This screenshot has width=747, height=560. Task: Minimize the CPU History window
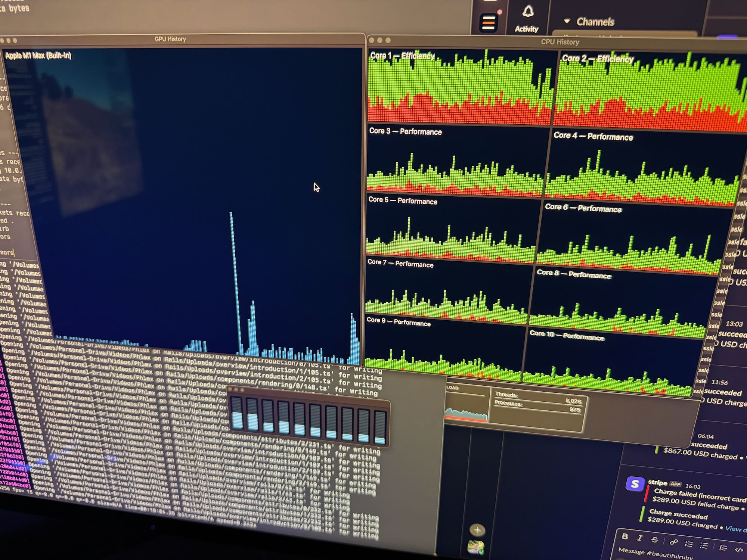[x=380, y=40]
